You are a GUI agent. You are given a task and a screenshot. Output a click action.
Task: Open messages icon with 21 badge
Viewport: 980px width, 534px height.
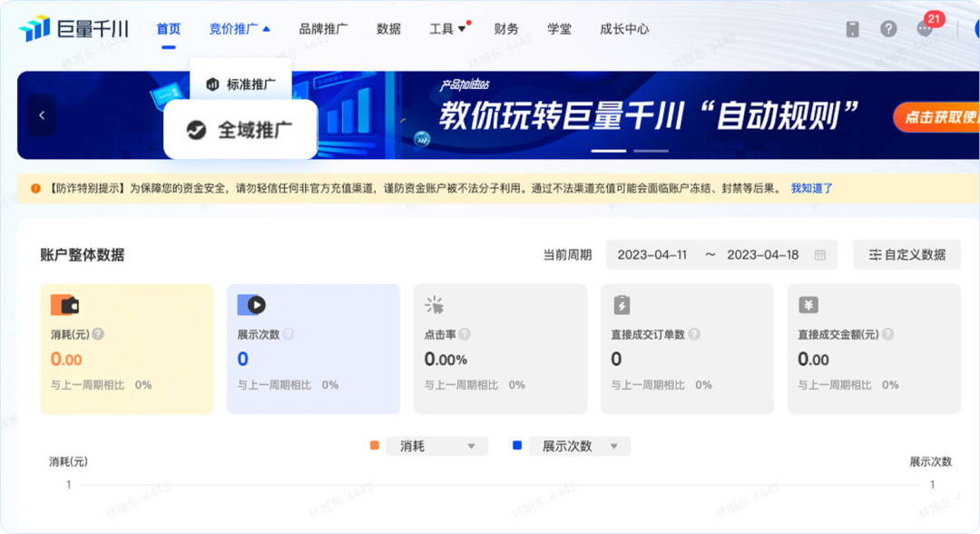[x=925, y=29]
